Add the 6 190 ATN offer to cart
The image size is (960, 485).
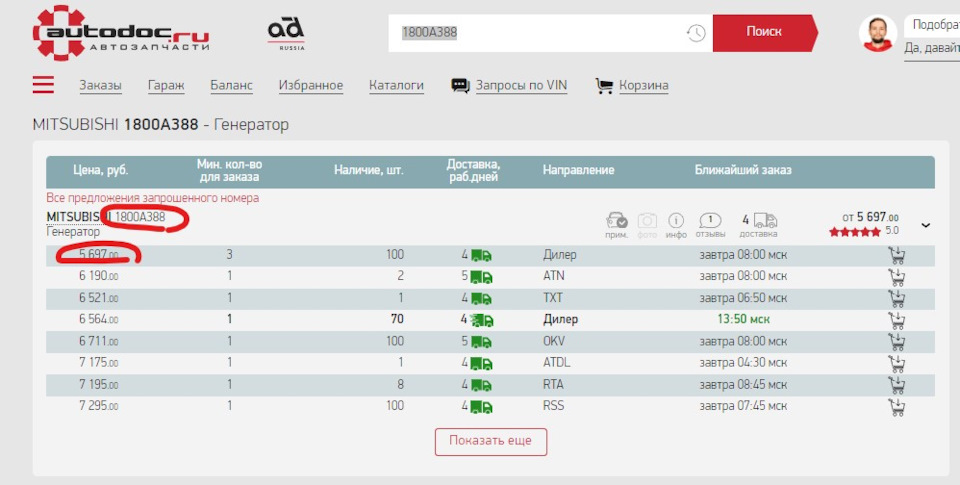pos(897,277)
